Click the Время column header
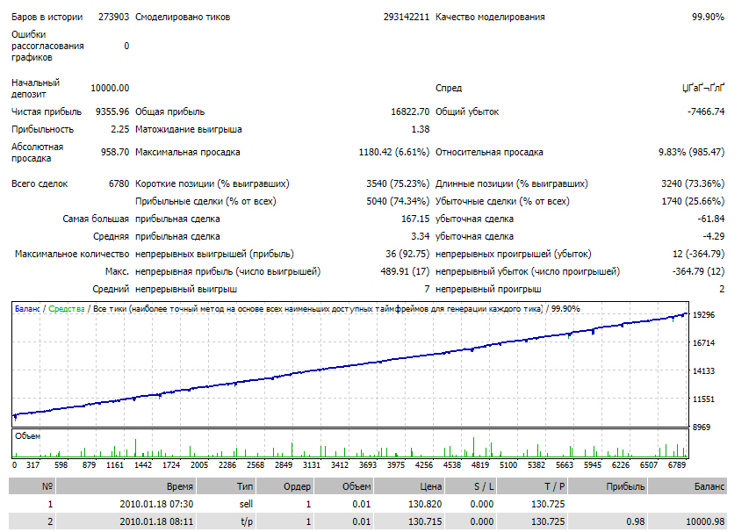This screenshot has width=756, height=532. pyautogui.click(x=126, y=486)
